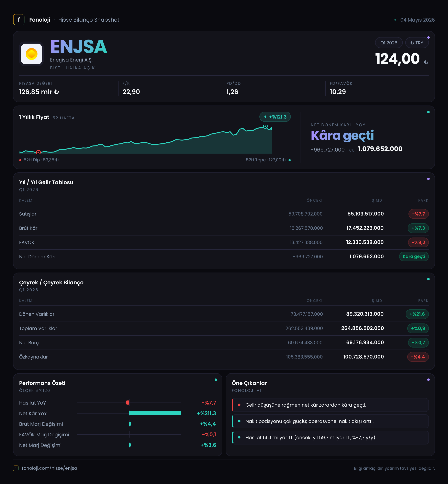Click the sparkle icon beside the date
448x484 pixels.
point(395,20)
